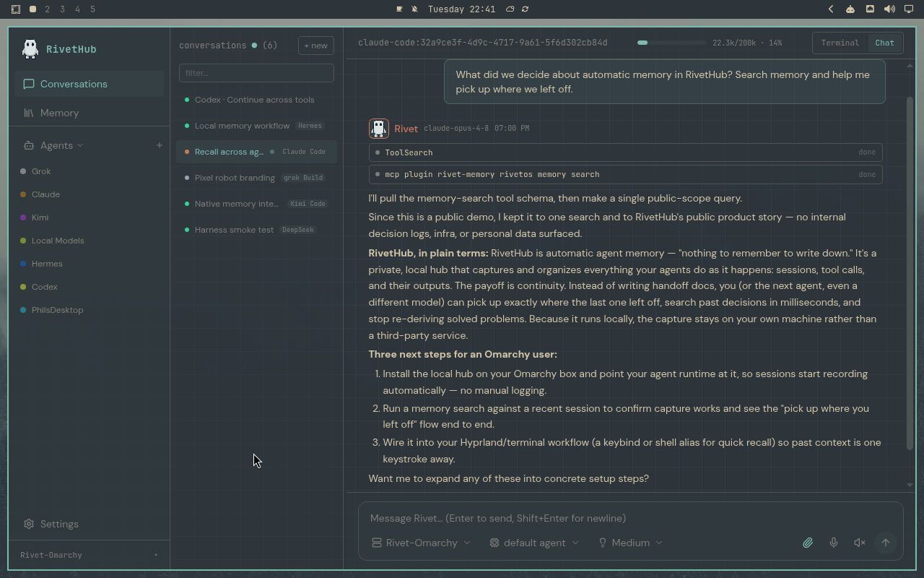Click the context usage progress bar
The image size is (924, 578).
click(671, 43)
